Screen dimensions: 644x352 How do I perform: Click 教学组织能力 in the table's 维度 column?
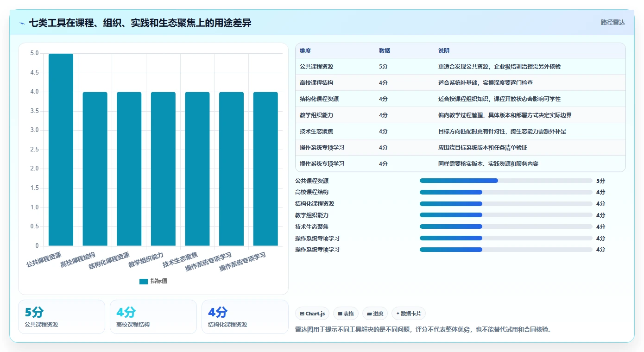316,115
